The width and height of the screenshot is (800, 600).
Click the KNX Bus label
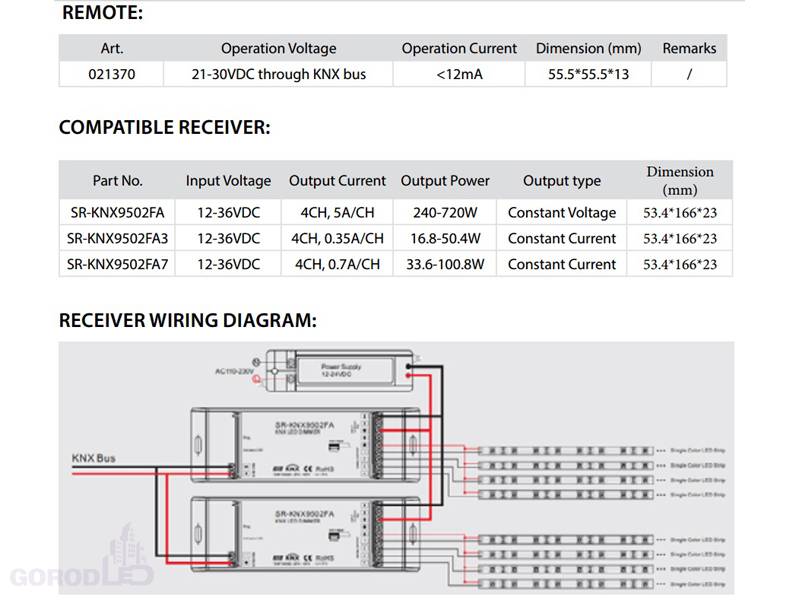click(93, 458)
